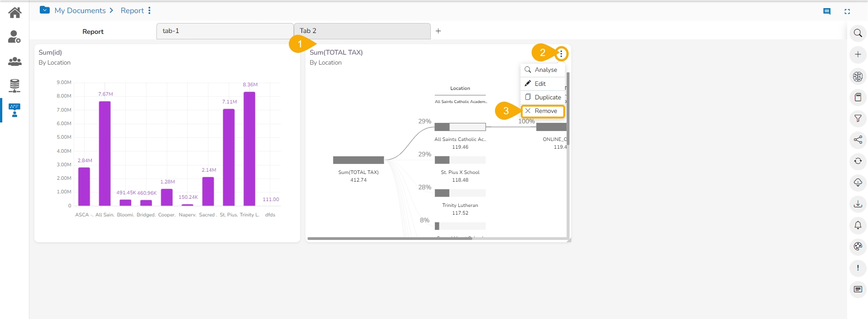Image resolution: width=868 pixels, height=319 pixels.
Task: Expand the My Documents folder dropdown
Action: click(45, 10)
